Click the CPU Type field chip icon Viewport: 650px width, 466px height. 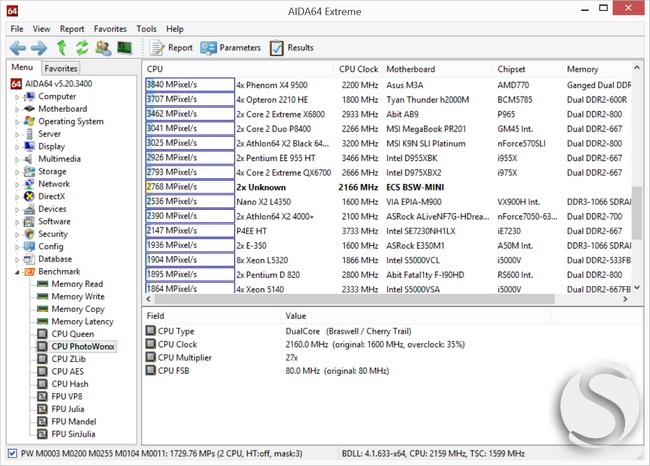click(x=150, y=330)
